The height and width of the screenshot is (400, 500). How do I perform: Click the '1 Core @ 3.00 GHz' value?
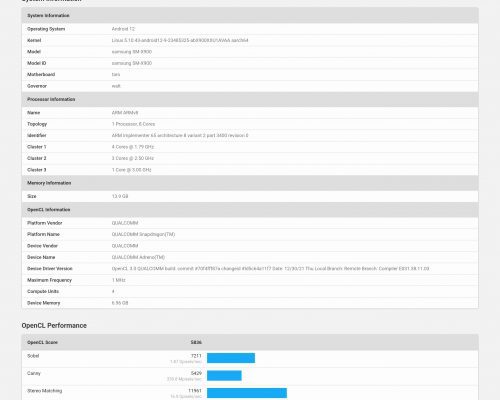(131, 170)
